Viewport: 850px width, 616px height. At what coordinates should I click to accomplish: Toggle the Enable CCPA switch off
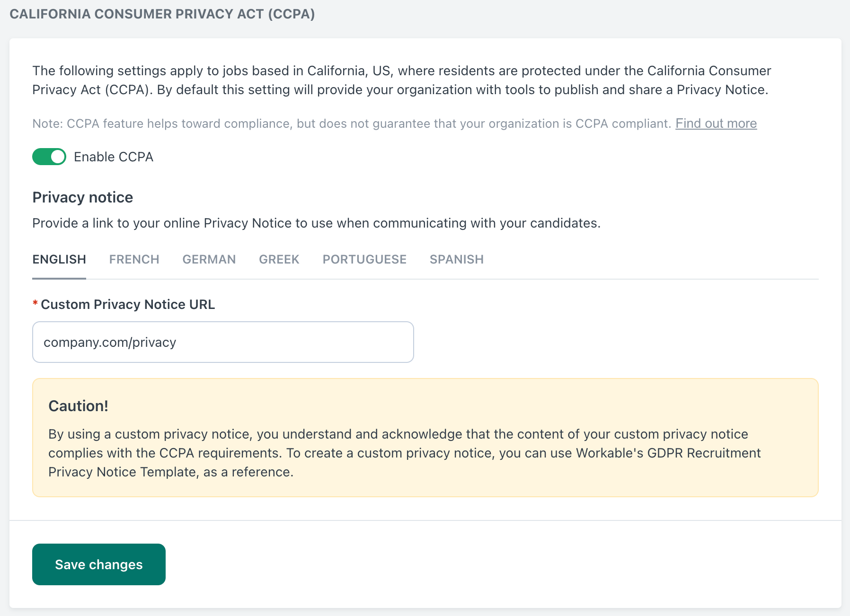click(x=49, y=157)
